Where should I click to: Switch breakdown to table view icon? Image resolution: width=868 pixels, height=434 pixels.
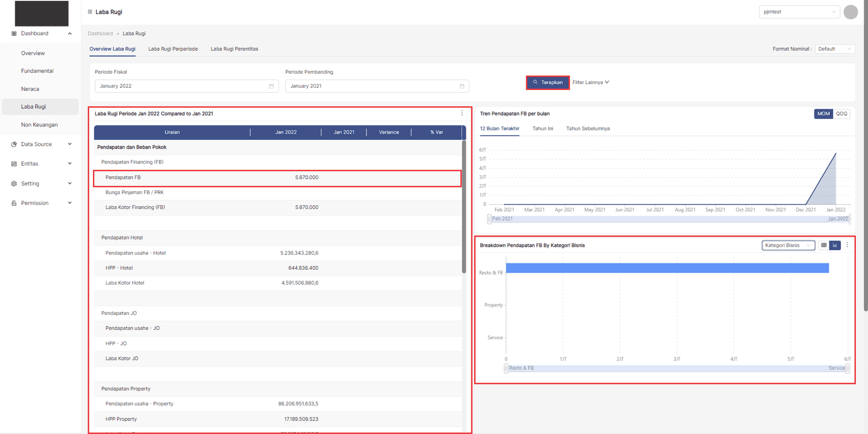pyautogui.click(x=824, y=245)
